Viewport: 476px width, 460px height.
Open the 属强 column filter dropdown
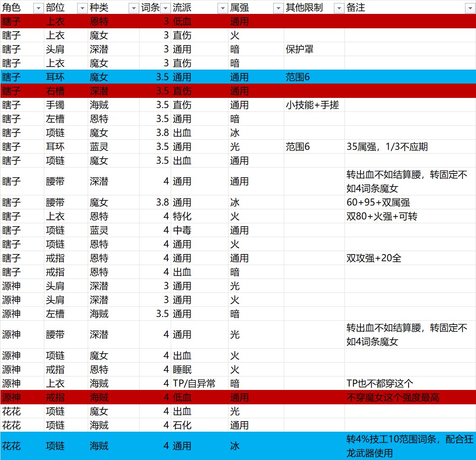click(x=278, y=9)
